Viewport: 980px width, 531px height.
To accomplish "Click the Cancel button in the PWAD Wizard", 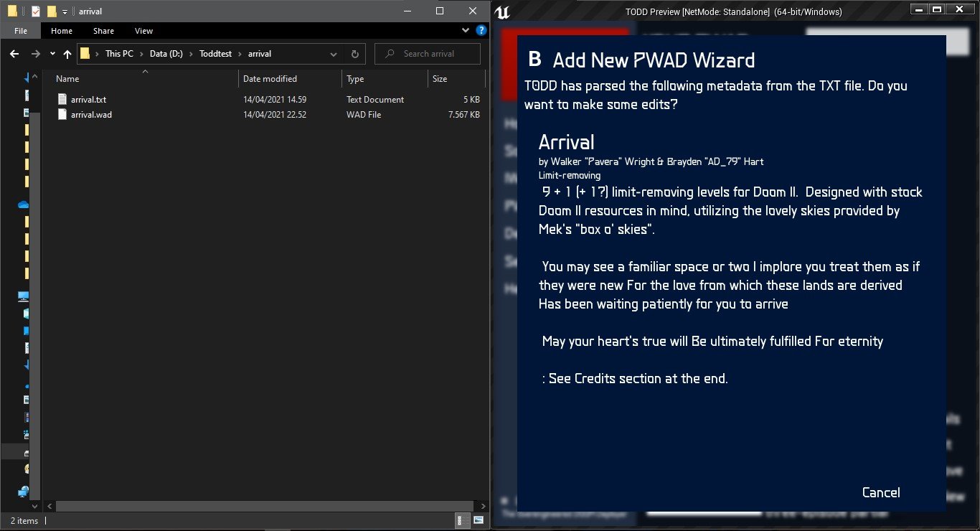I will point(880,492).
